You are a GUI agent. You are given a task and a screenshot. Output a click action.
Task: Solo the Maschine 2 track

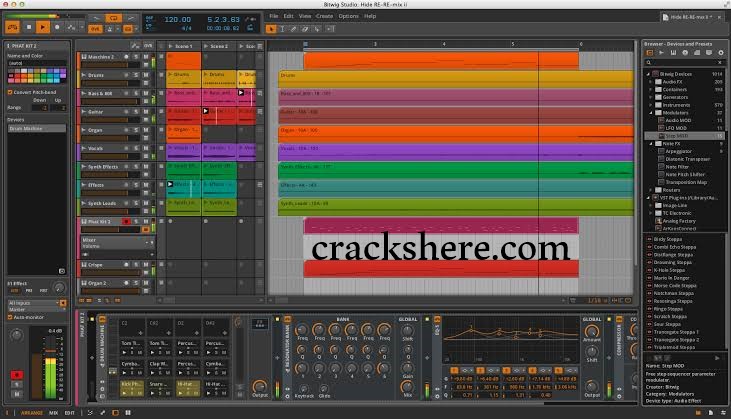[x=136, y=56]
